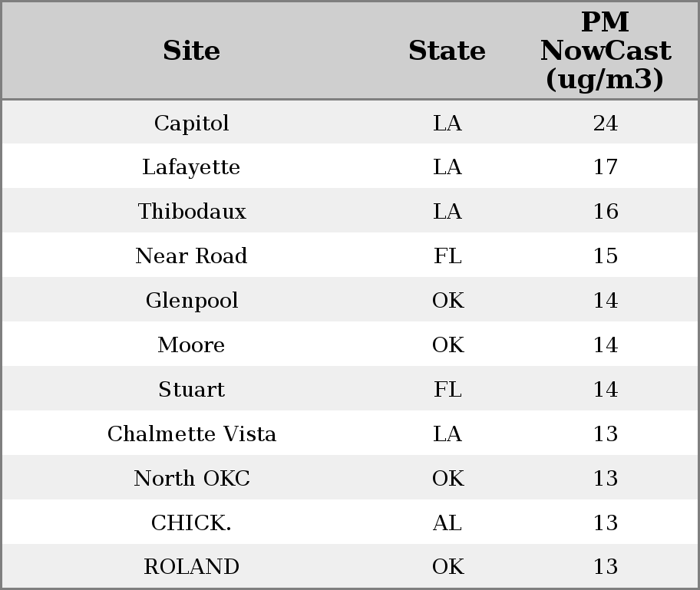Click the Site column header
This screenshot has height=590, width=700.
coord(191,51)
